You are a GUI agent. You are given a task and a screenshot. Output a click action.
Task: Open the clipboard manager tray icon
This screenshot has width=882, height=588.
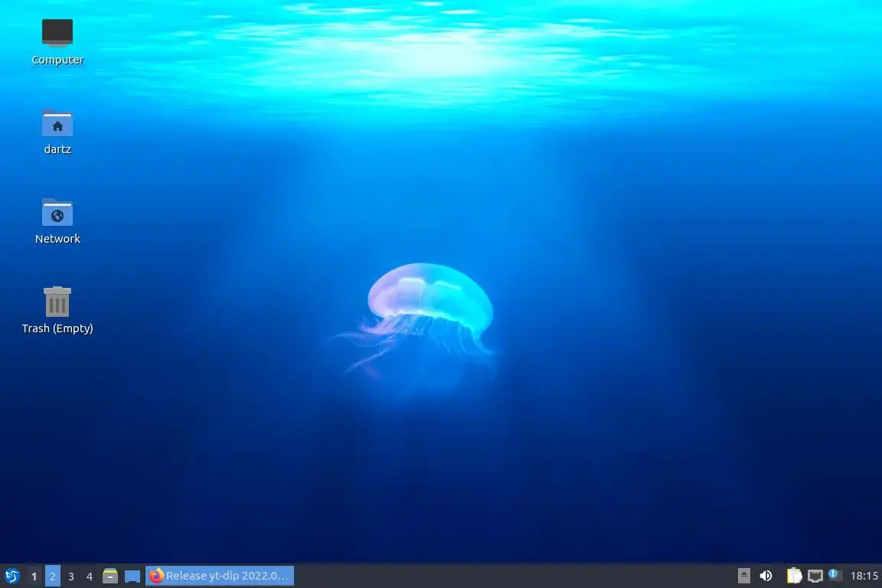point(794,576)
